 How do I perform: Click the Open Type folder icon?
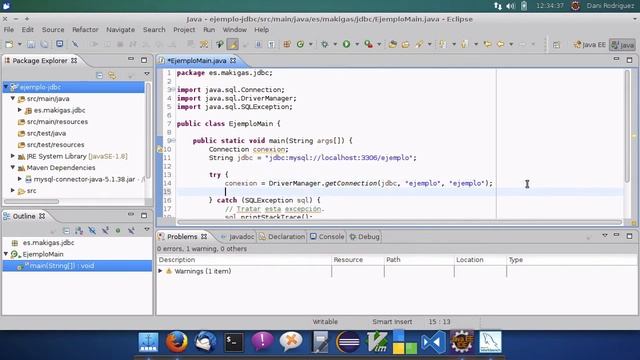(x=393, y=44)
